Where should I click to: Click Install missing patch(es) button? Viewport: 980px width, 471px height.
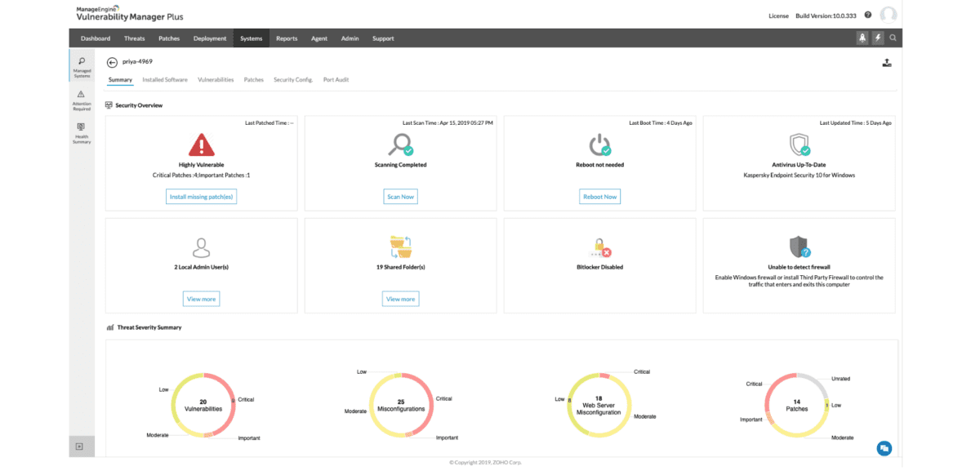[201, 196]
